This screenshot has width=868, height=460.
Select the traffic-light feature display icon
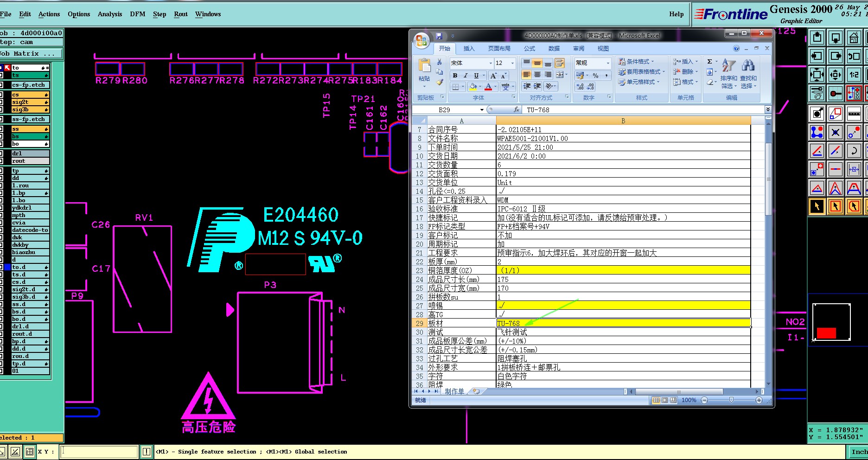click(854, 93)
